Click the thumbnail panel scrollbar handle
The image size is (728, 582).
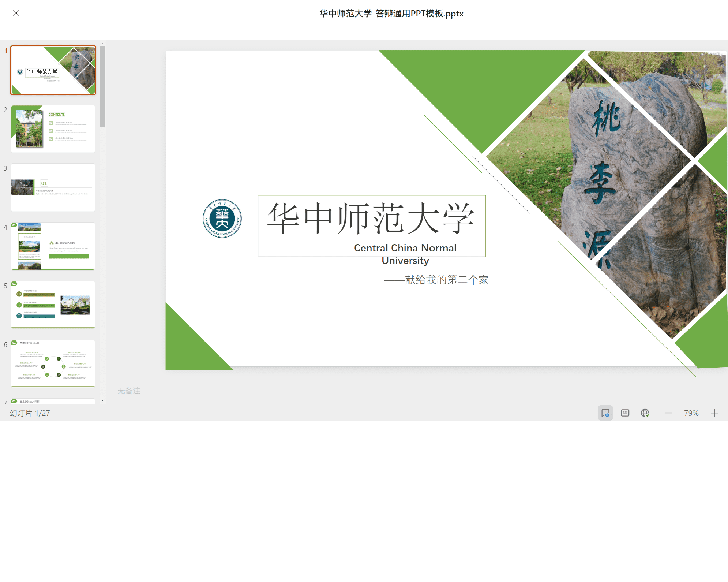(103, 86)
